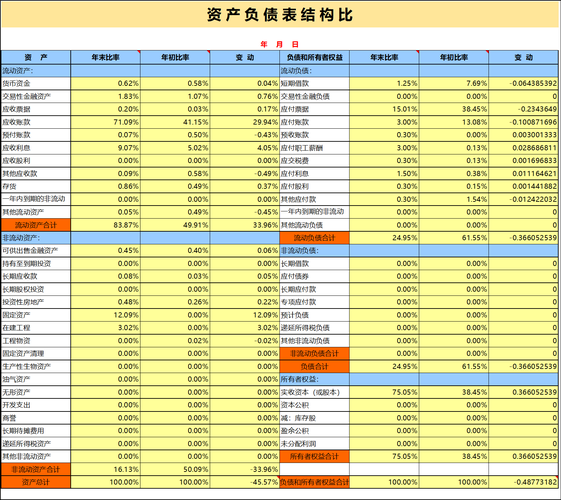Select the -45.57% cell
The image size is (561, 500).
(245, 482)
